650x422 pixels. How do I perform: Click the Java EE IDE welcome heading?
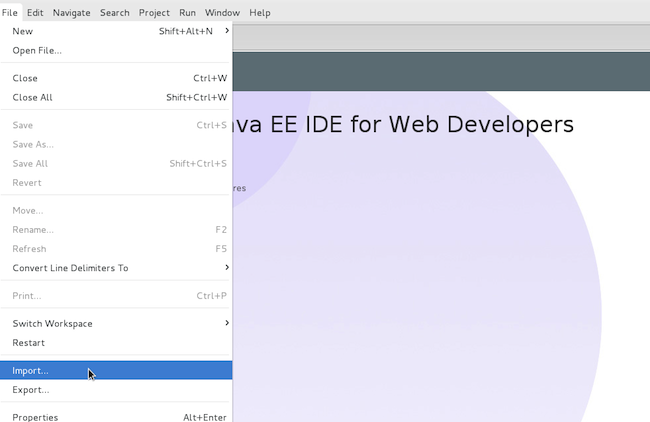[x=403, y=124]
